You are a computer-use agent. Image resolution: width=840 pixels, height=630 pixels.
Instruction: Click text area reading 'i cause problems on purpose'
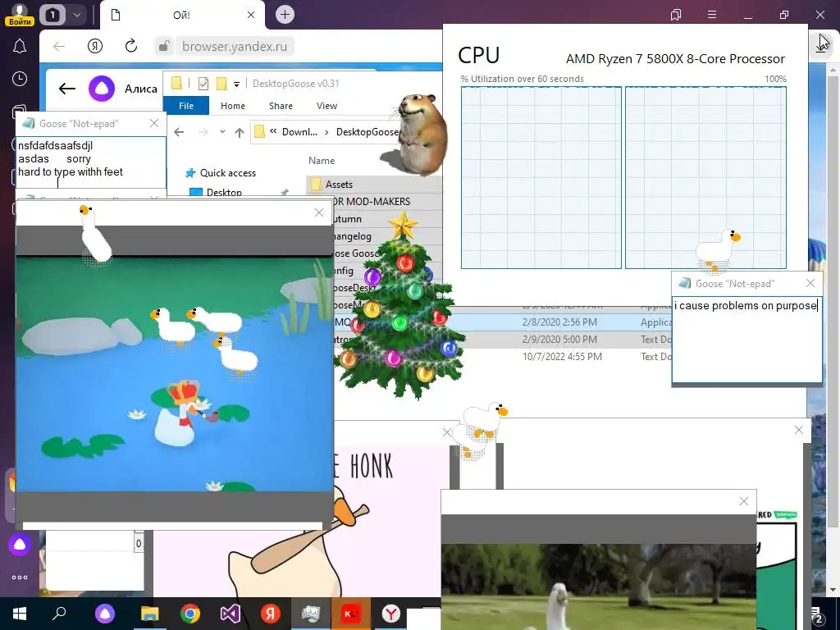(x=747, y=340)
